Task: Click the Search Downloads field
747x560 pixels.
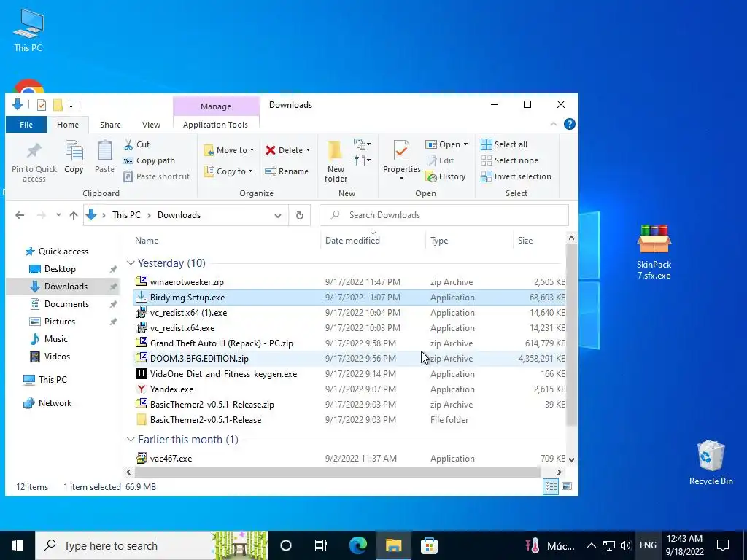Action: tap(444, 215)
